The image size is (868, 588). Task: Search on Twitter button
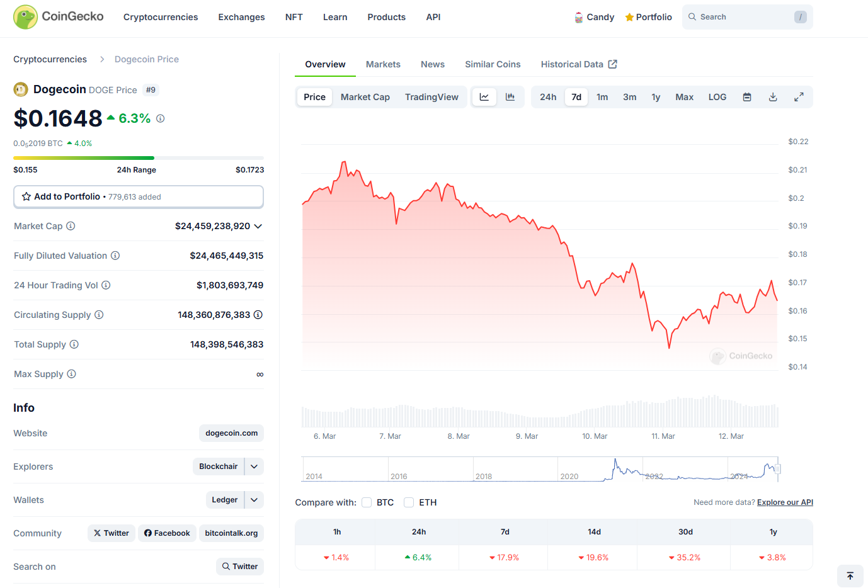point(240,567)
